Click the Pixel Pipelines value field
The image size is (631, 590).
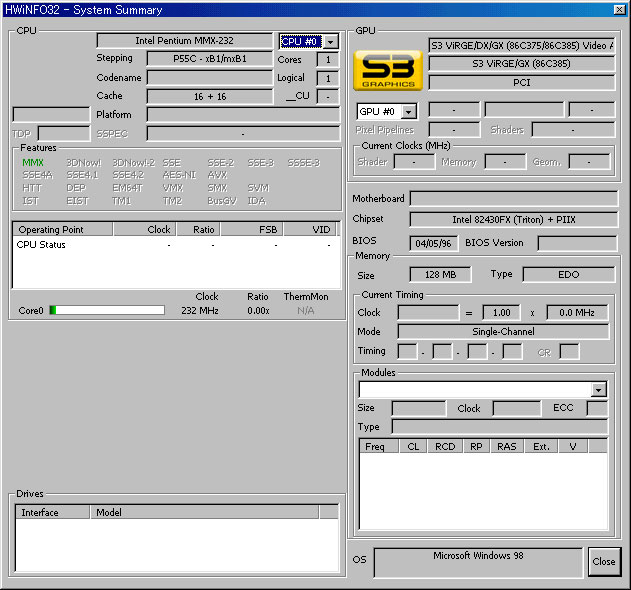click(454, 130)
